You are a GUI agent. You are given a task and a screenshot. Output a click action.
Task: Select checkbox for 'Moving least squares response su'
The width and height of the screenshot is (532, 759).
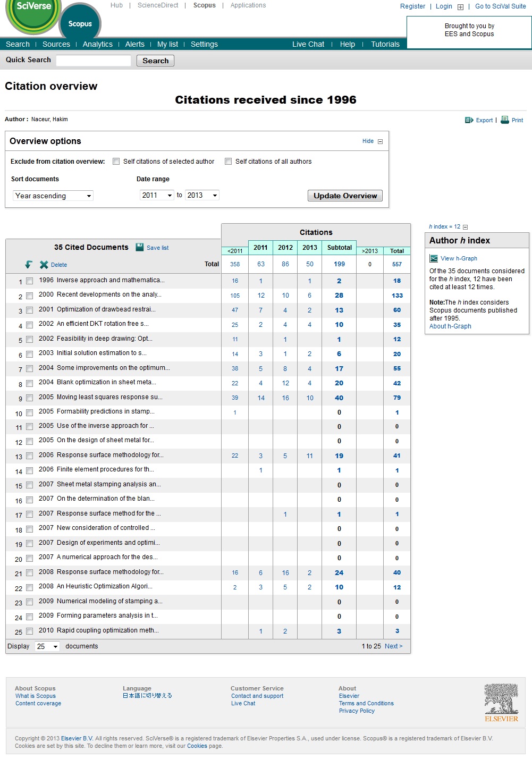(x=30, y=398)
